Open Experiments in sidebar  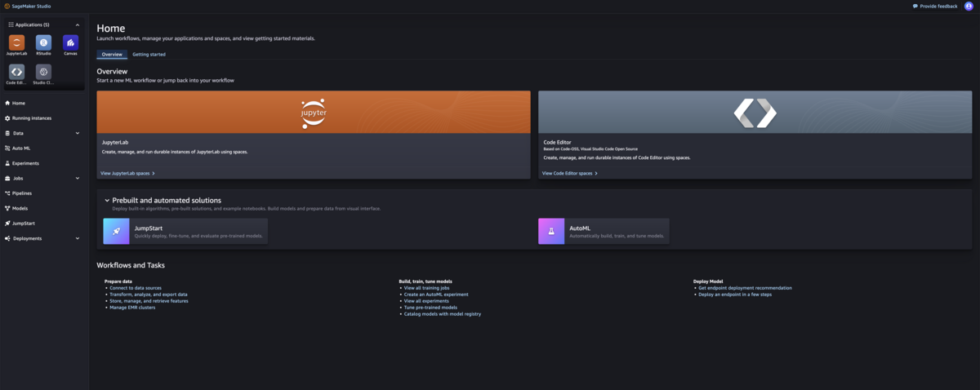24,163
